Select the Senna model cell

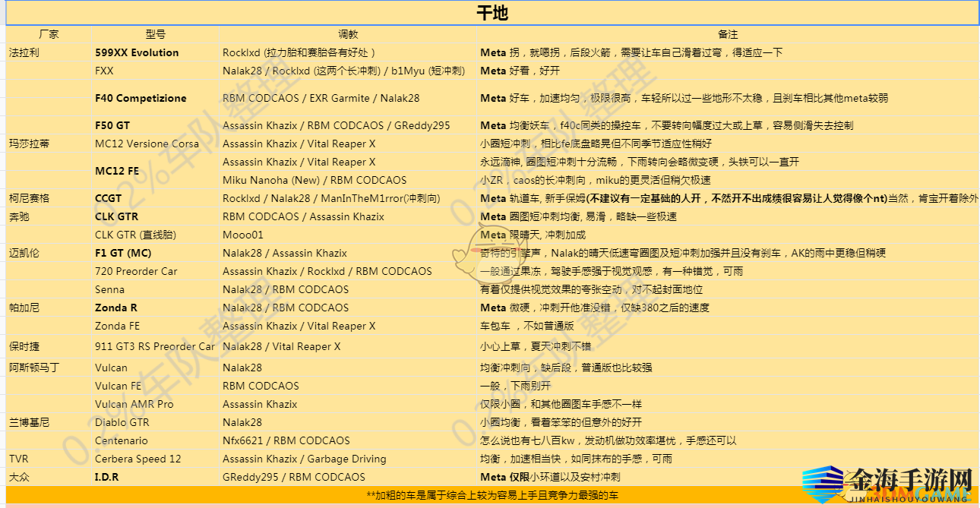click(156, 289)
